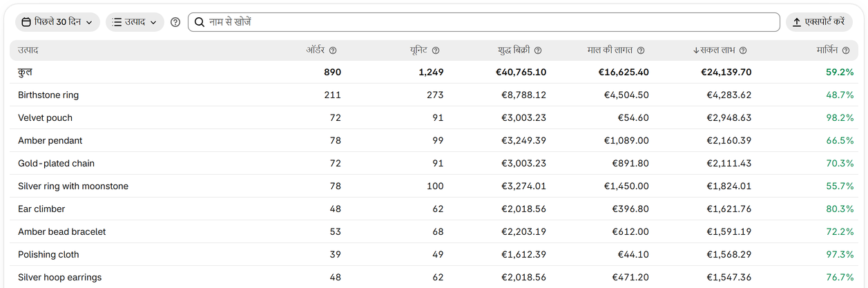Click the एक्सपोर्ट करें button
This screenshot has height=288, width=868.
click(819, 22)
